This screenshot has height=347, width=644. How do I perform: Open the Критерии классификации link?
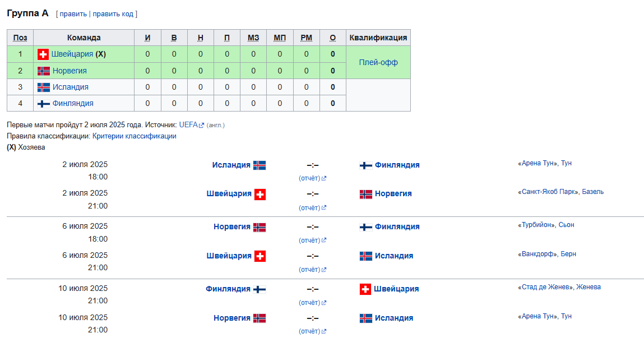click(x=135, y=136)
